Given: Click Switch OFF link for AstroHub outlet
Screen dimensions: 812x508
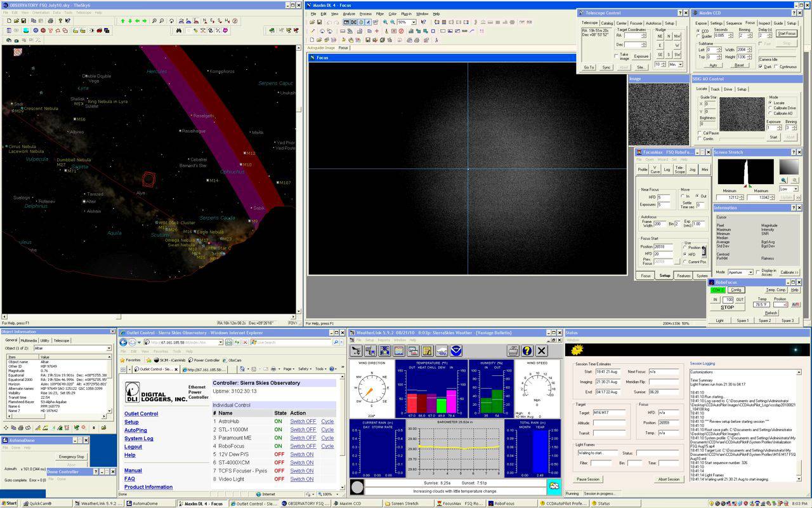Looking at the screenshot, I should click(303, 422).
